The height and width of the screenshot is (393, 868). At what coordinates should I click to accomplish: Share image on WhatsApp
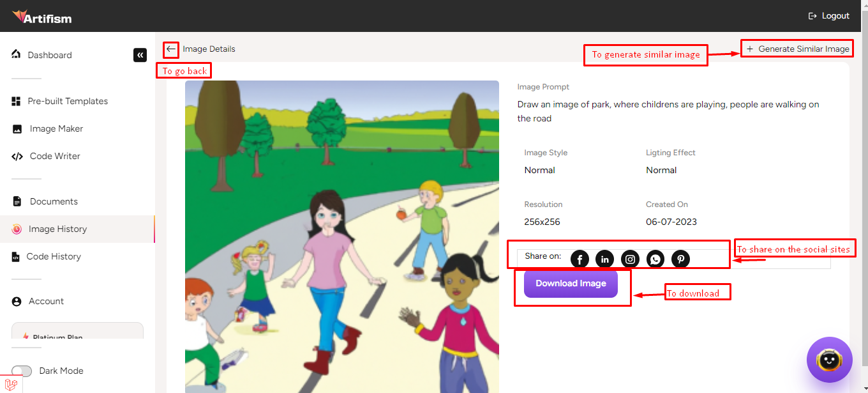tap(655, 259)
